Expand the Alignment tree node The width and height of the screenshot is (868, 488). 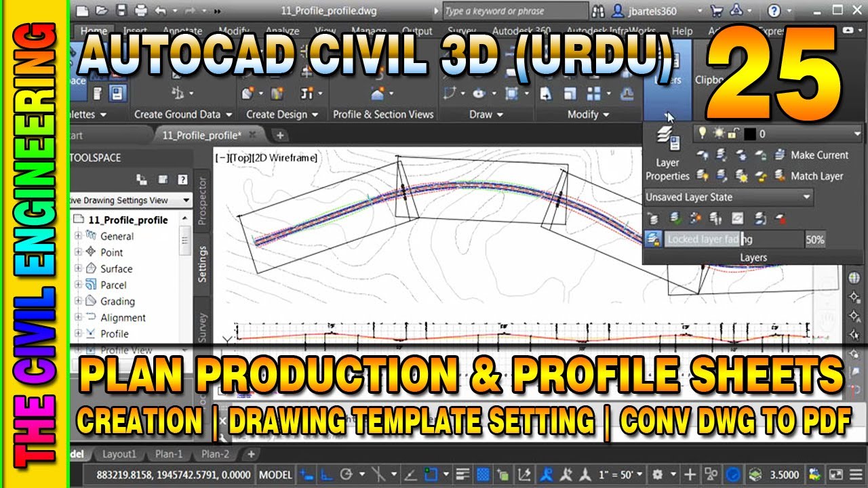coord(78,317)
